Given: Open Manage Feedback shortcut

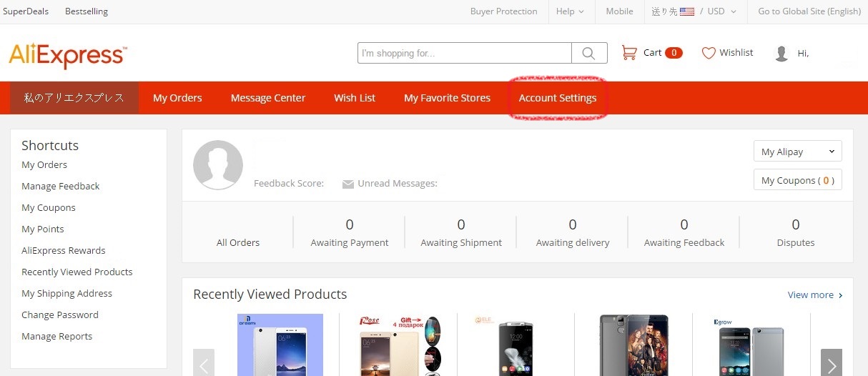Looking at the screenshot, I should tap(61, 187).
